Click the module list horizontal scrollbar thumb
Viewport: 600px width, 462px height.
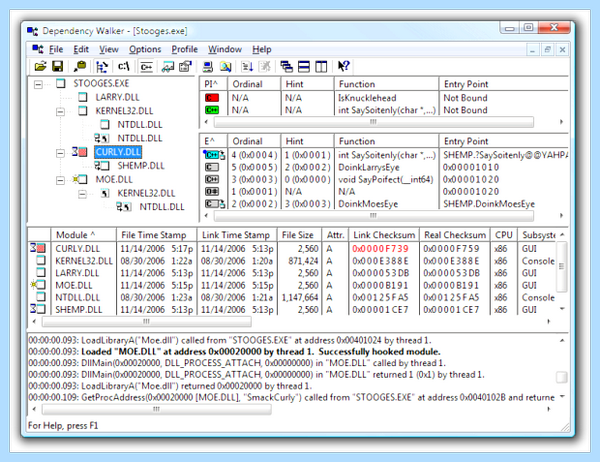(147, 322)
